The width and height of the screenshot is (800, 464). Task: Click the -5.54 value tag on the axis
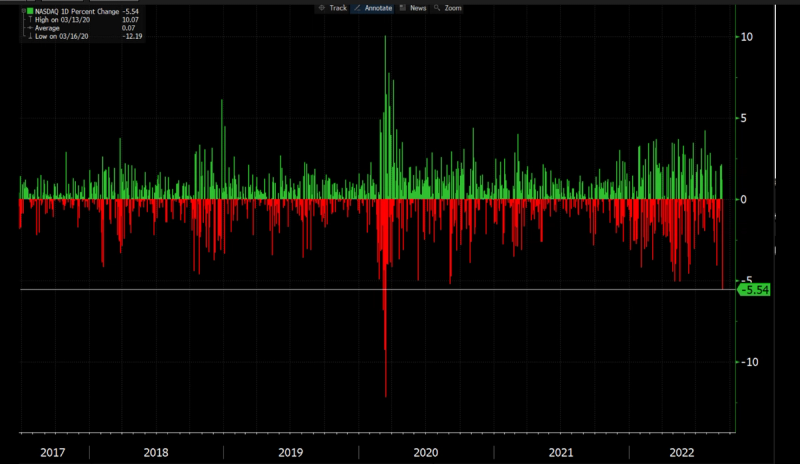click(x=755, y=290)
